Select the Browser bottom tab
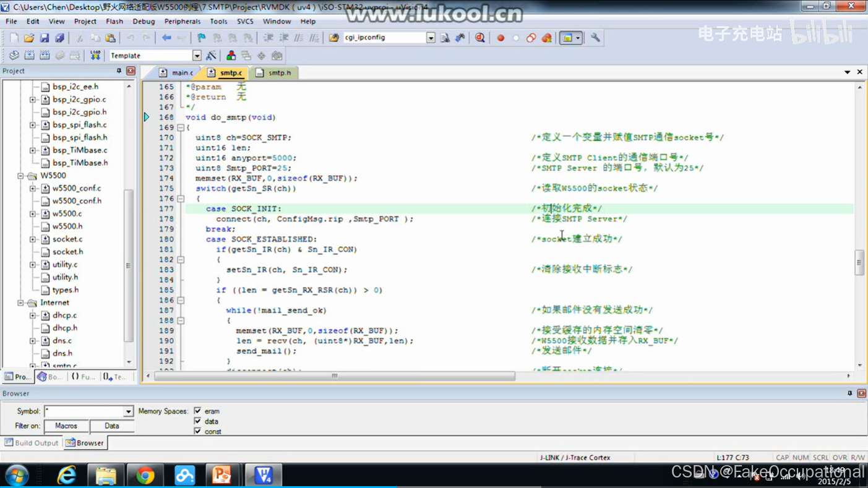Viewport: 868px width, 488px height. (85, 443)
